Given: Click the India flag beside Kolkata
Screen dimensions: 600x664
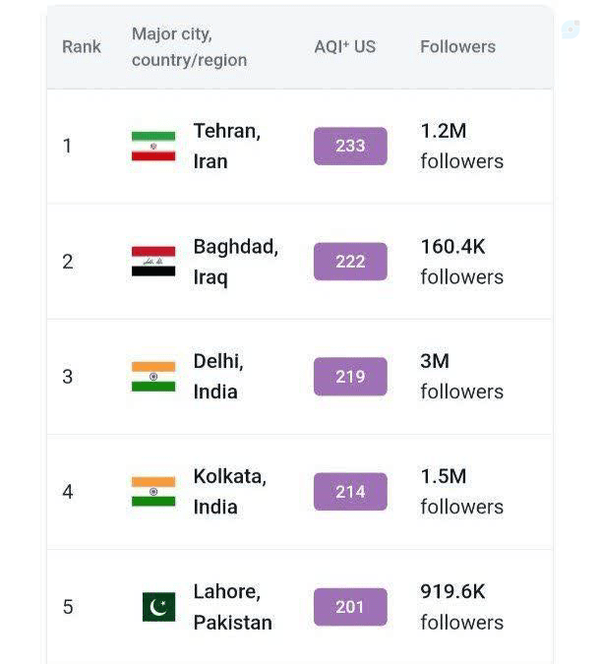Looking at the screenshot, I should [x=153, y=492].
